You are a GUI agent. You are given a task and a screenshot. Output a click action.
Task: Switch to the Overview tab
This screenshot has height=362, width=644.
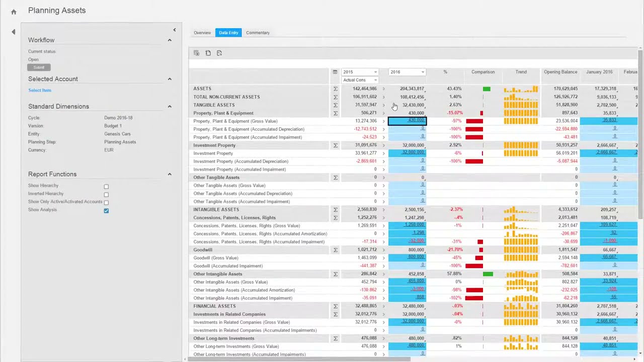point(202,33)
